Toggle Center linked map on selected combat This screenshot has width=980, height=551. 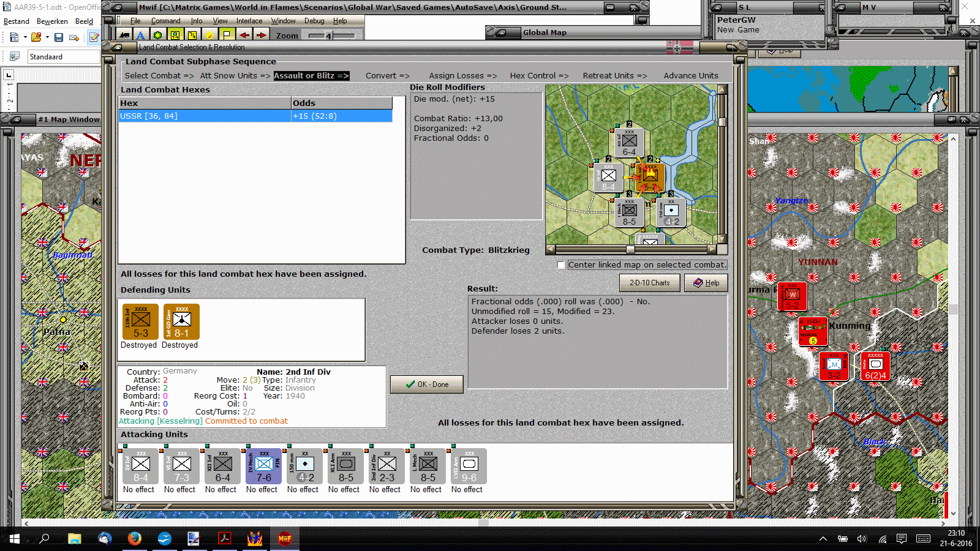pyautogui.click(x=561, y=265)
